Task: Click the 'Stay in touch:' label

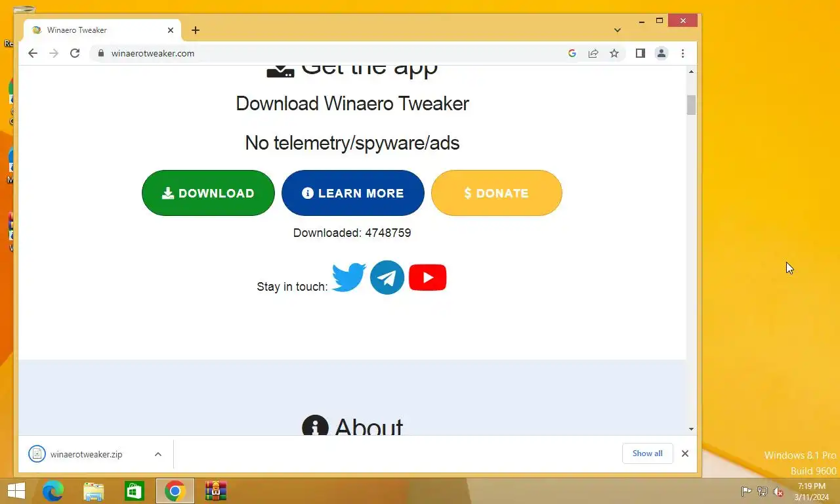Action: tap(292, 287)
